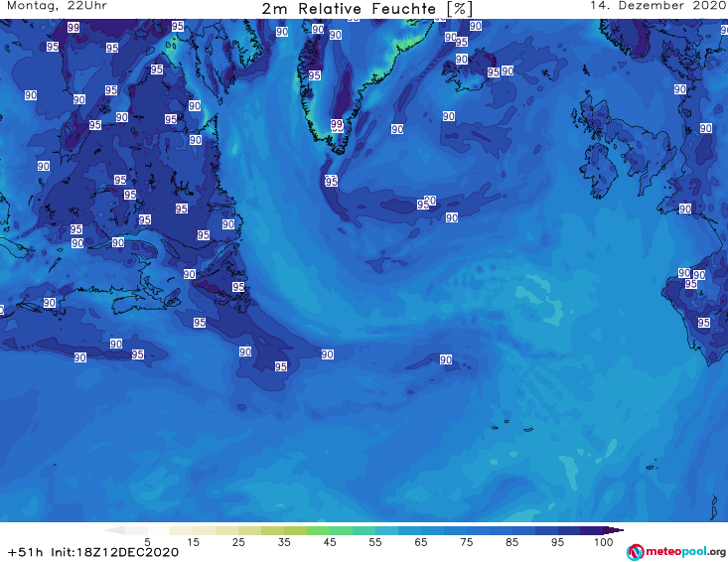Viewport: 728px width, 562px height.
Task: Click the colorbar tick label '100'
Action: (x=604, y=542)
